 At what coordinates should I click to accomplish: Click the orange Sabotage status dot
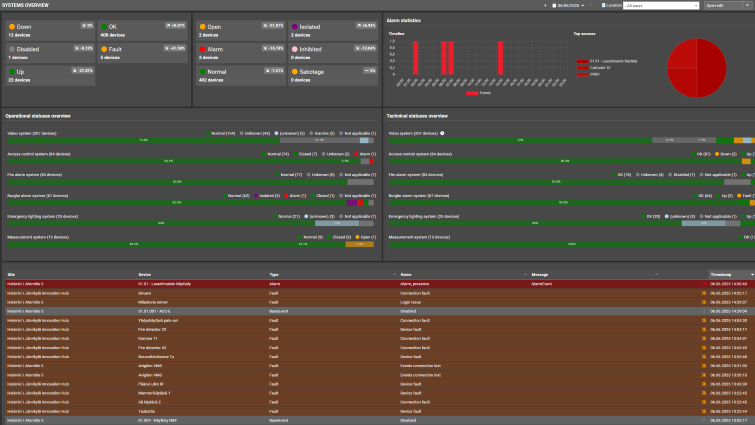[x=295, y=72]
